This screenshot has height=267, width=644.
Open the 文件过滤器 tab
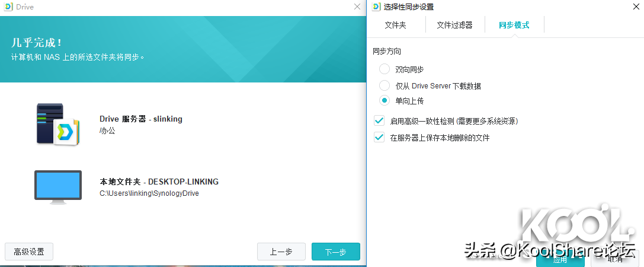pyautogui.click(x=454, y=25)
